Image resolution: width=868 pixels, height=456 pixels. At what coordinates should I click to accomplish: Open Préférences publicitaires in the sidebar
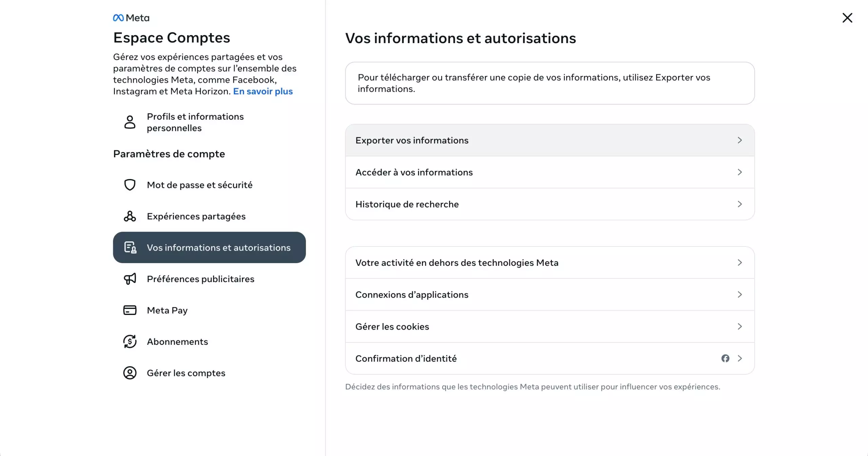(x=200, y=279)
